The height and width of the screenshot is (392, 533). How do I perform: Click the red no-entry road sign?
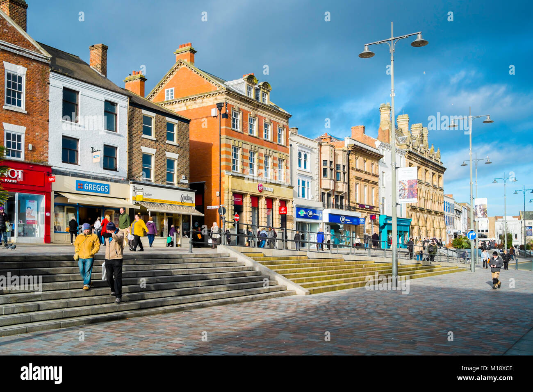(237, 217)
